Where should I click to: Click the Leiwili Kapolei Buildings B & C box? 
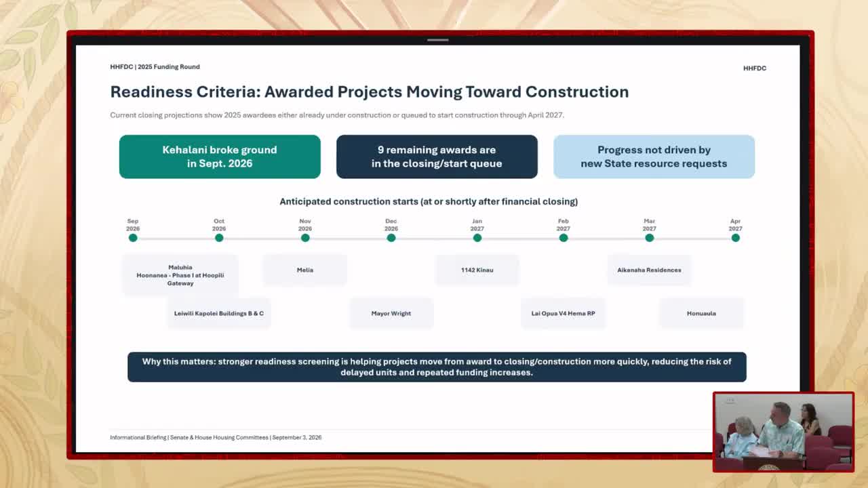coord(219,313)
